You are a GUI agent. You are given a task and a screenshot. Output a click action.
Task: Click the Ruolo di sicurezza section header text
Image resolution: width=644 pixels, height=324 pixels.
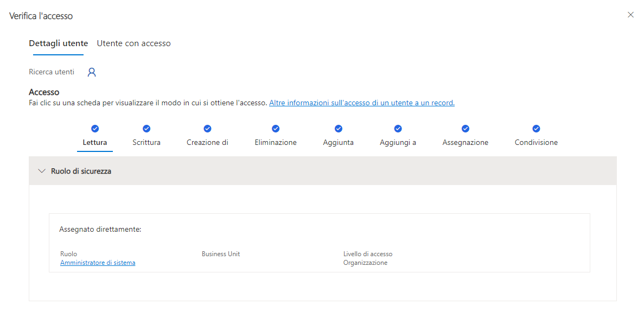point(81,171)
